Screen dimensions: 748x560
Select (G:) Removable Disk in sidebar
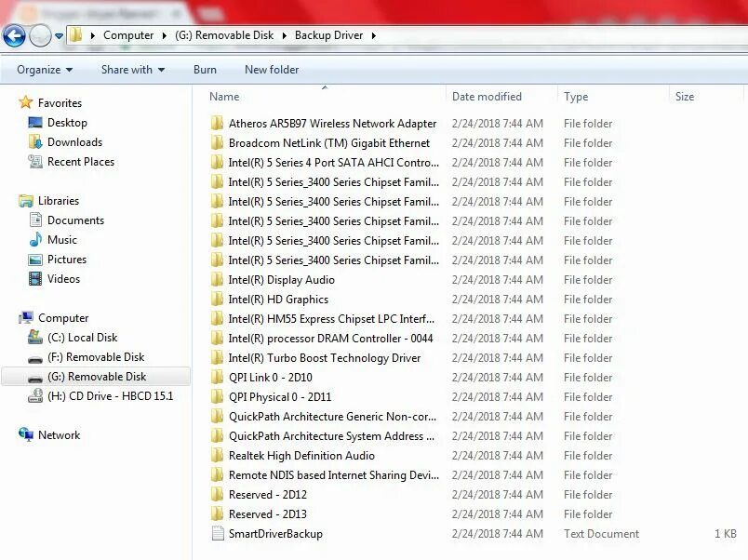pos(97,377)
